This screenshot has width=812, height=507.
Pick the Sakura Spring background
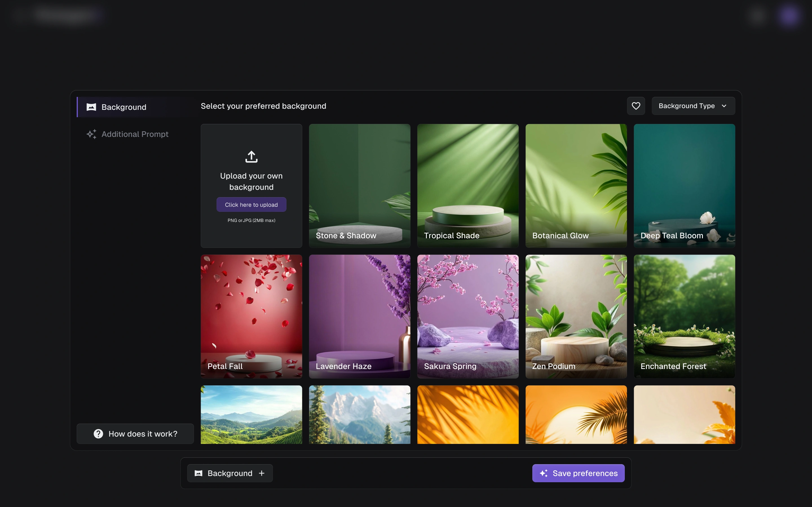tap(468, 316)
